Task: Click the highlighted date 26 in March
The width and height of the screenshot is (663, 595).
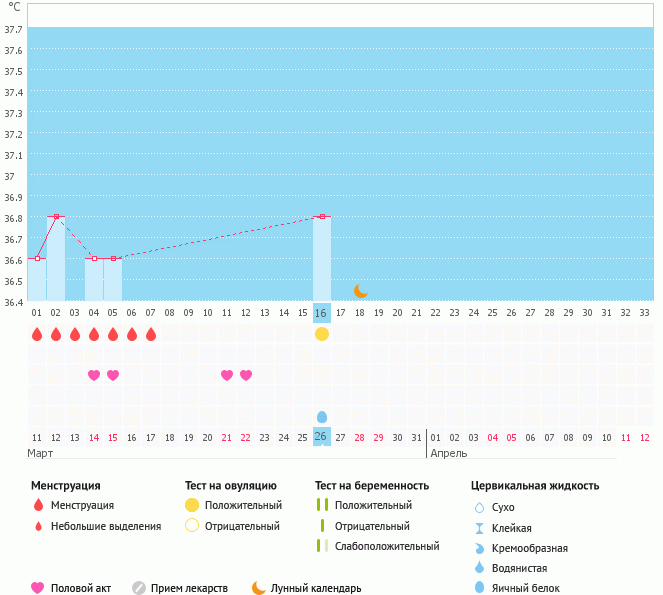Action: click(x=322, y=437)
